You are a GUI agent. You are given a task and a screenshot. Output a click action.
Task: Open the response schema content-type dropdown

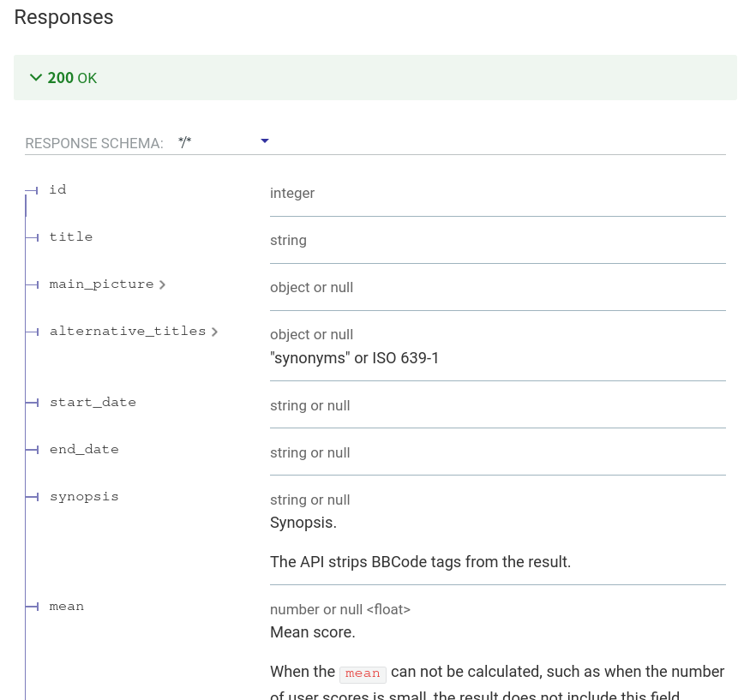[225, 141]
